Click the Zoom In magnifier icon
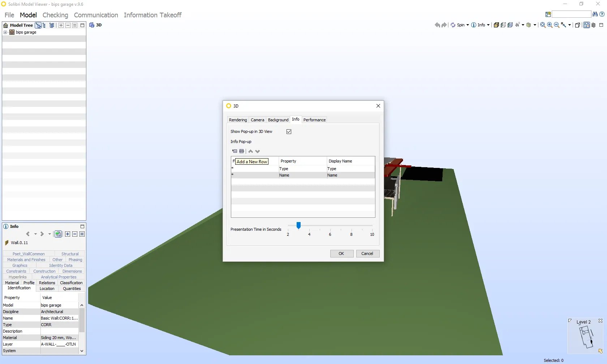 pyautogui.click(x=550, y=25)
